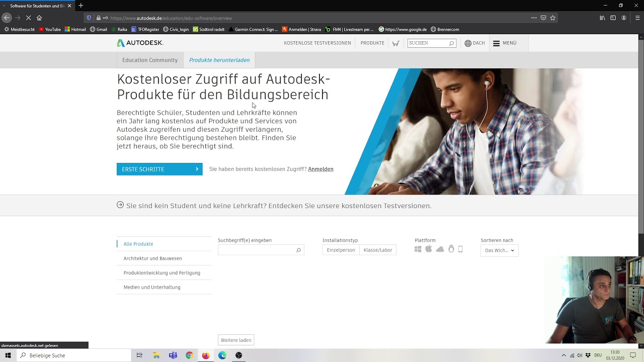The height and width of the screenshot is (362, 644).
Task: Open a new browser tab with plus
Action: coord(80,6)
